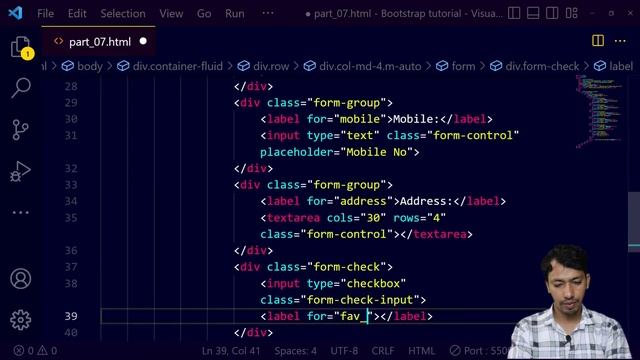Close unsaved part_07.html tab dot
This screenshot has width=640, height=360.
(143, 41)
